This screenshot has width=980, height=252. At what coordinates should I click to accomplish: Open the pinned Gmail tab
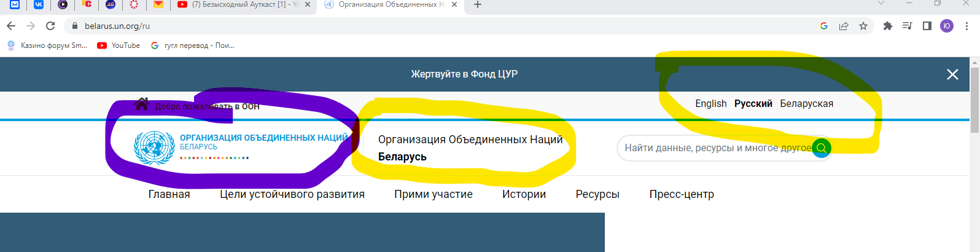pyautogui.click(x=158, y=4)
